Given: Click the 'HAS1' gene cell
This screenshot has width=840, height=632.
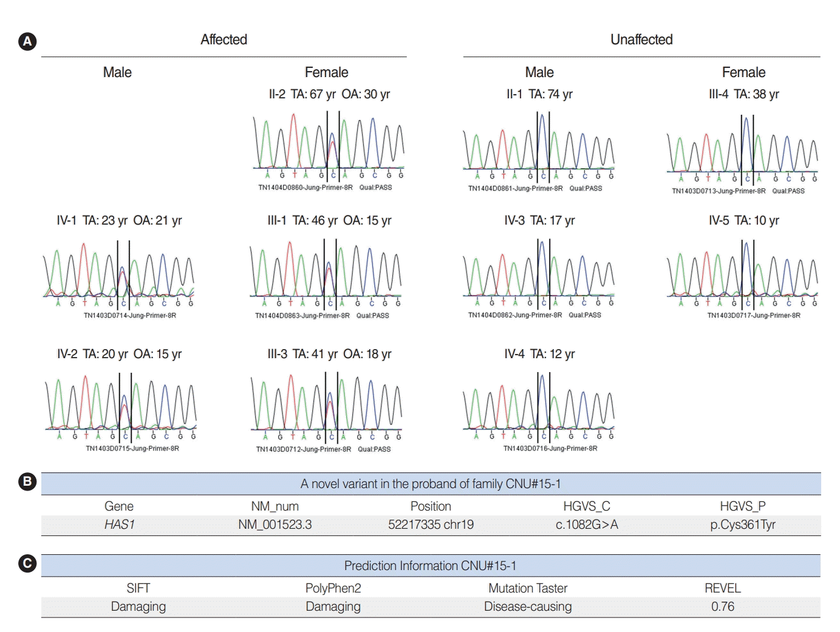Looking at the screenshot, I should click(119, 525).
